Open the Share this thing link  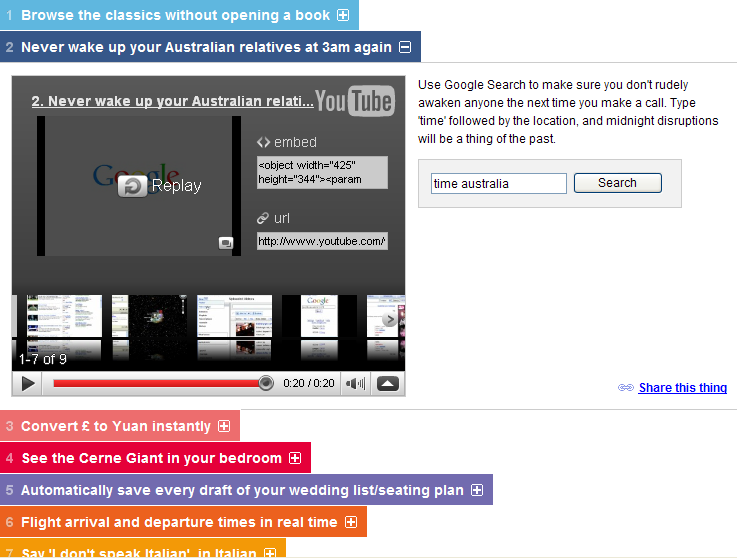(x=682, y=388)
